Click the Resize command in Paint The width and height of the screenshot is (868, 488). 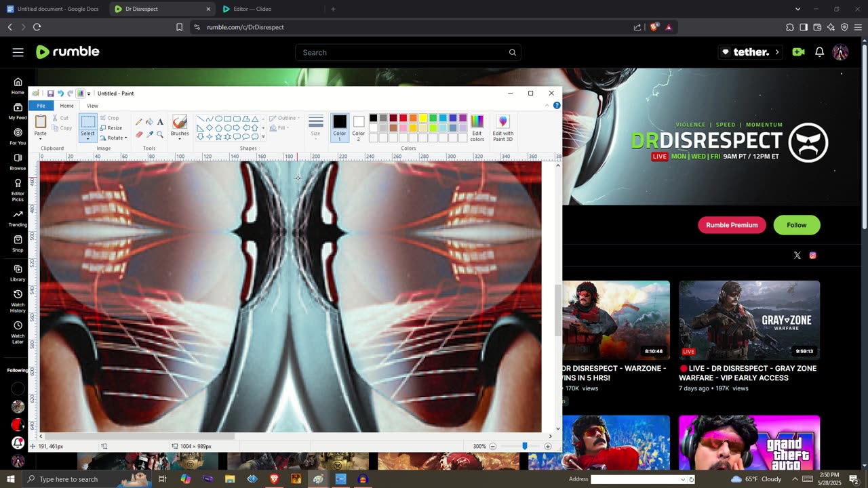pos(111,128)
